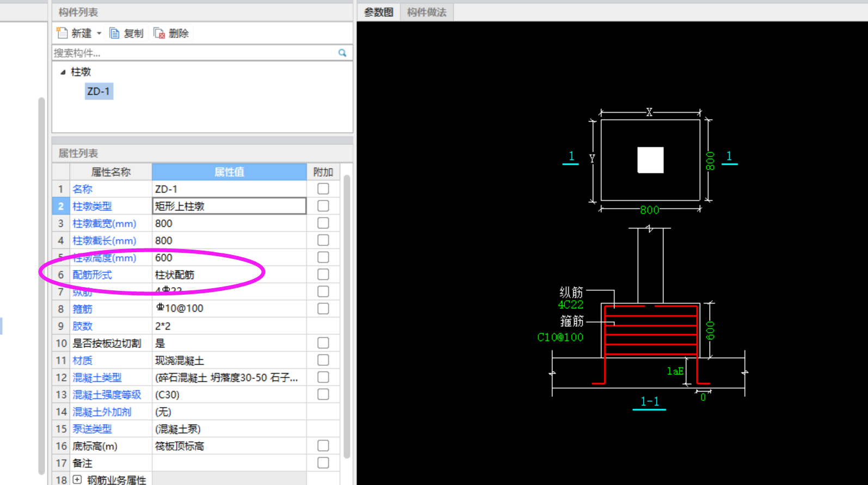Viewport: 868px width, 485px height.
Task: Click green 4C22 label in diagram
Action: (570, 305)
